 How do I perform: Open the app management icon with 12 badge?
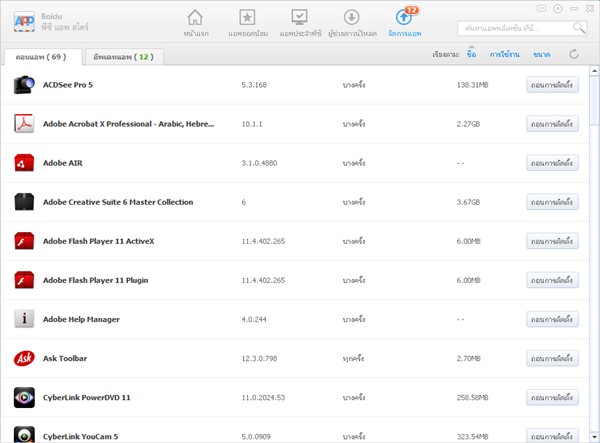coord(404,17)
